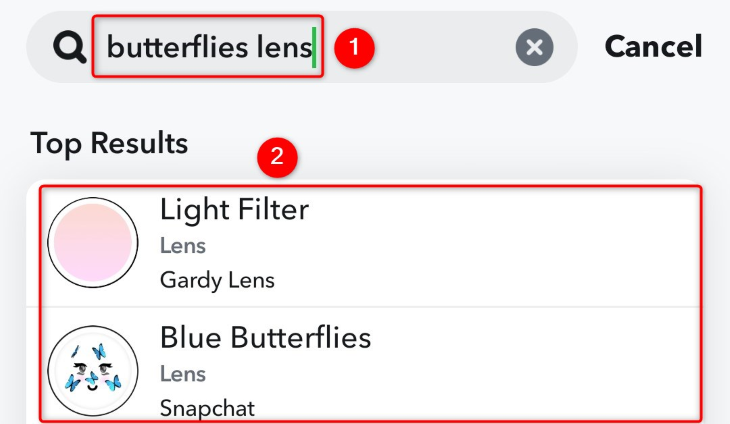Tap the Cancel button

(653, 46)
